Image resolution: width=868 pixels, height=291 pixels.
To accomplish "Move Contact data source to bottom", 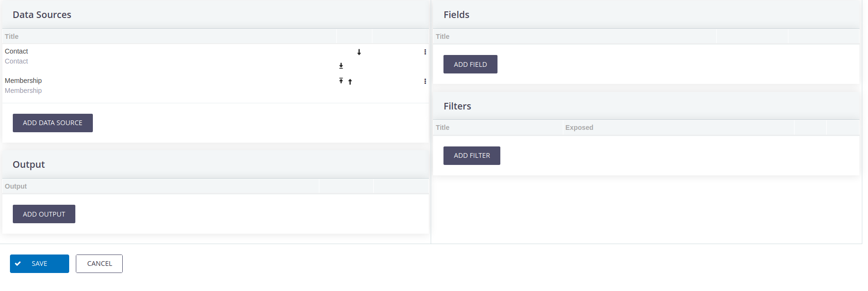I will click(341, 66).
